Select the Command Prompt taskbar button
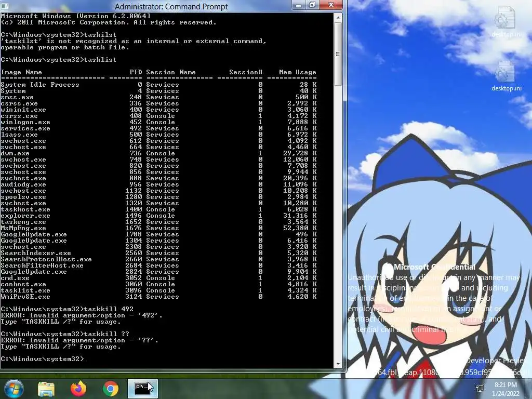Viewport: 532px width, 399px height. [142, 389]
